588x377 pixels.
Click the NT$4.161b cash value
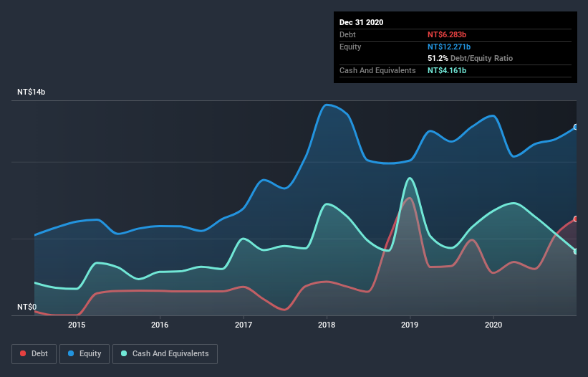pos(447,70)
